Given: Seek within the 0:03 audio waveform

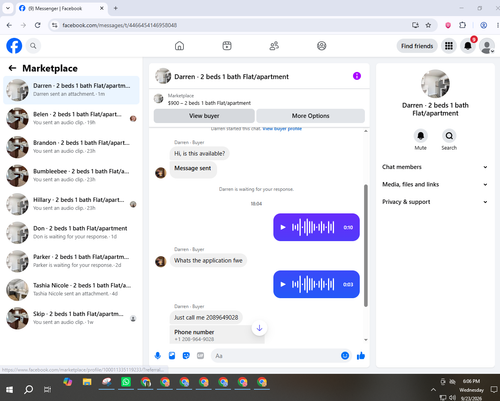Looking at the screenshot, I should (313, 284).
